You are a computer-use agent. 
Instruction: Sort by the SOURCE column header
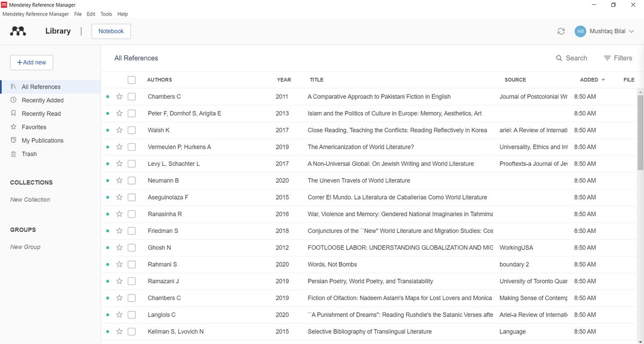515,80
